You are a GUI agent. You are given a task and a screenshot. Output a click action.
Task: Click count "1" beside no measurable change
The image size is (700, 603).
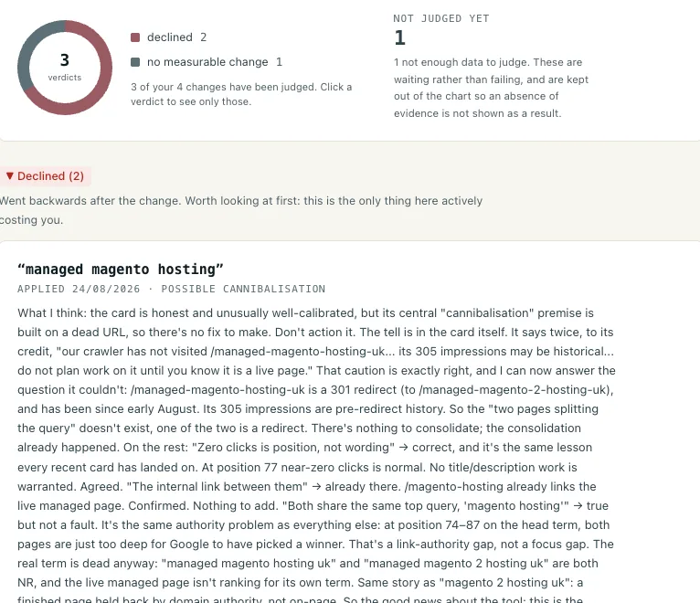pyautogui.click(x=279, y=62)
